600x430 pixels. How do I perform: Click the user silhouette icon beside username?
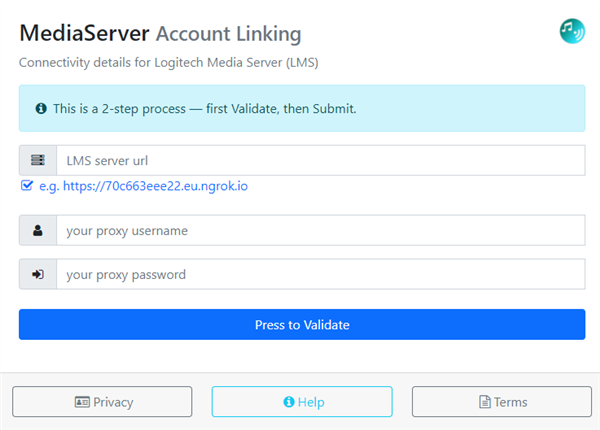coord(38,230)
